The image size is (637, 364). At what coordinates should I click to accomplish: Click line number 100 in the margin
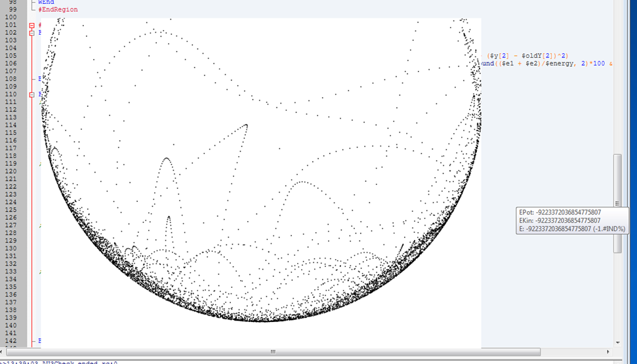pos(10,17)
